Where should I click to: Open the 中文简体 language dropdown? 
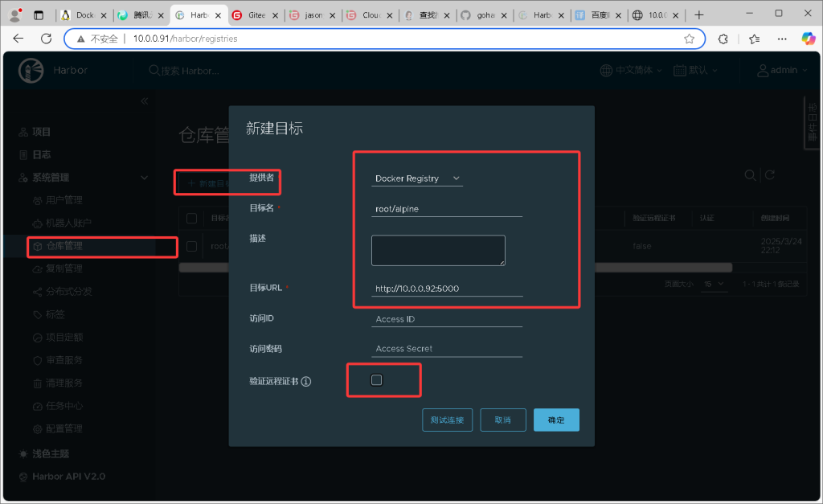click(632, 71)
